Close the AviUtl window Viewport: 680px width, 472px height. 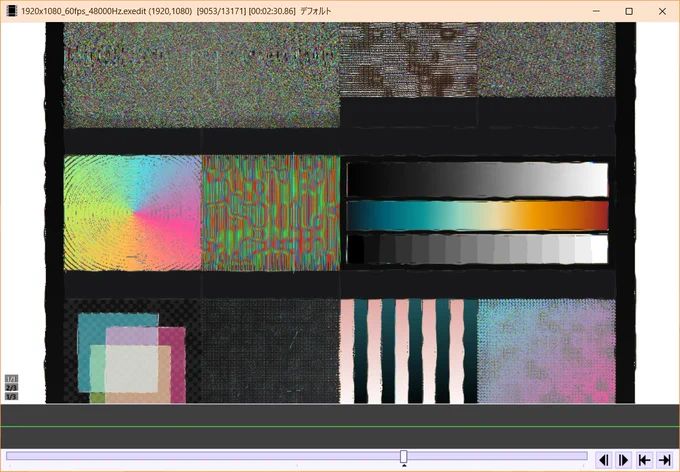(x=662, y=11)
